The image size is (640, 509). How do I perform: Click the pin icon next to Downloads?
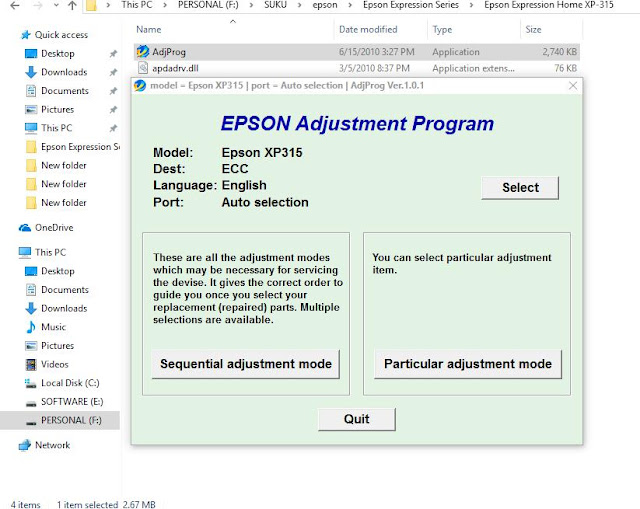pos(113,72)
